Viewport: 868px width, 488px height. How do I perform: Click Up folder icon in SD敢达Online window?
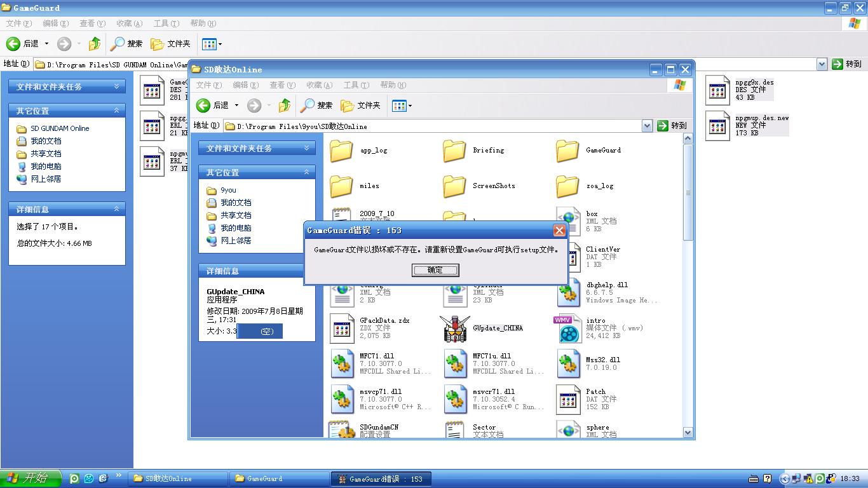click(285, 105)
